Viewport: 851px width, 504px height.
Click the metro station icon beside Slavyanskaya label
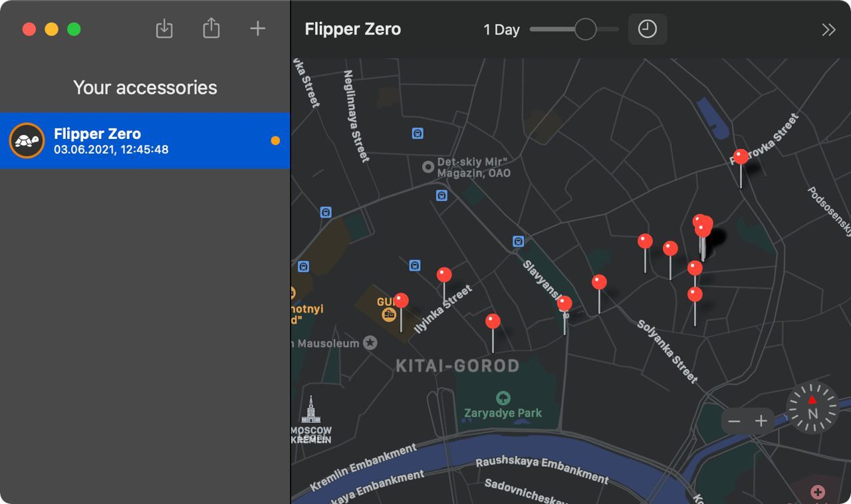[x=519, y=241]
